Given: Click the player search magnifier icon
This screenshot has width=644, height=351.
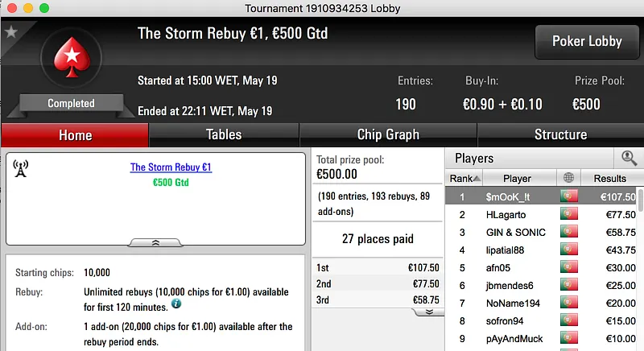Looking at the screenshot, I should (x=629, y=159).
